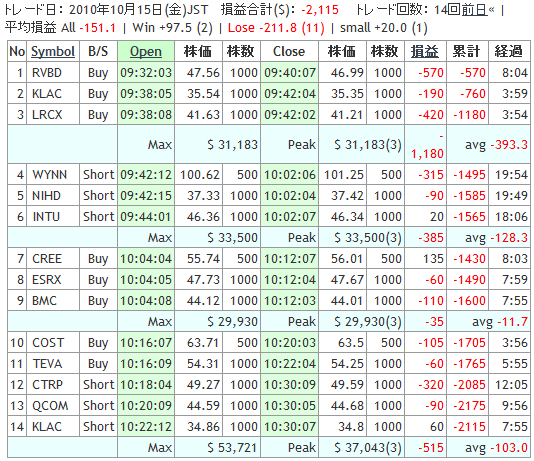Click the 前日 previous day link

coord(475,10)
